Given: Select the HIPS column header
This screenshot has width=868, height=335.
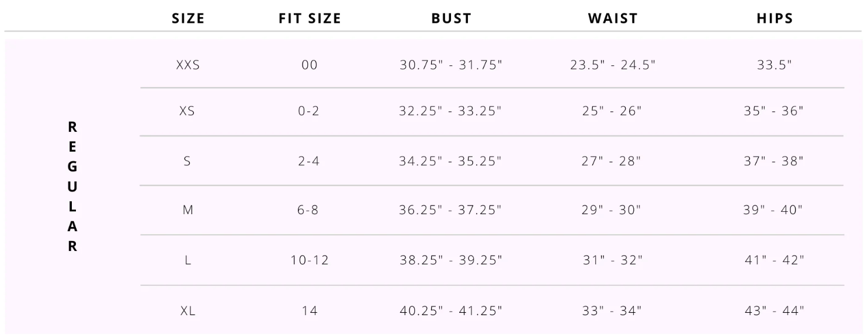Looking at the screenshot, I should point(775,19).
